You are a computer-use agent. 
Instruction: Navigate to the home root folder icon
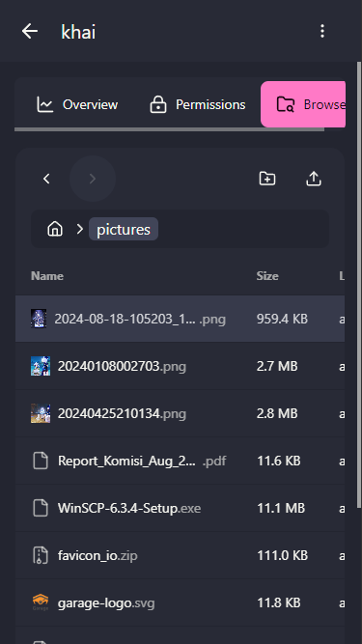click(55, 229)
